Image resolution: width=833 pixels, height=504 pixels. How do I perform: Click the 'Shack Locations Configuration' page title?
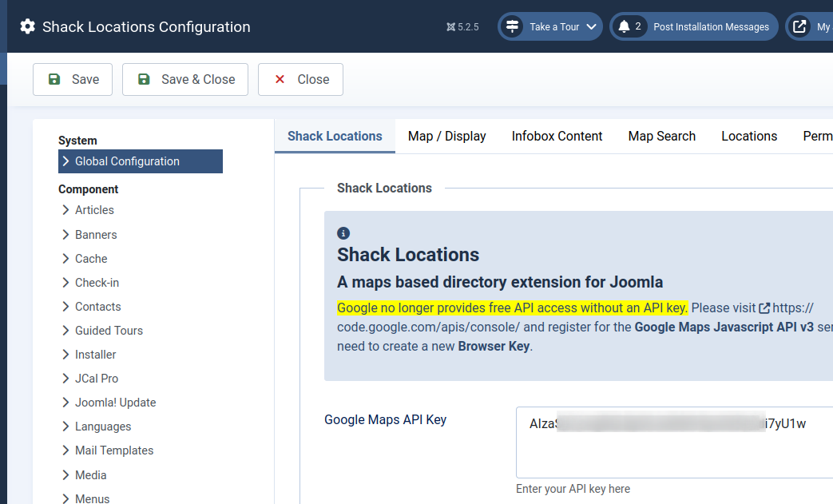[x=146, y=27]
